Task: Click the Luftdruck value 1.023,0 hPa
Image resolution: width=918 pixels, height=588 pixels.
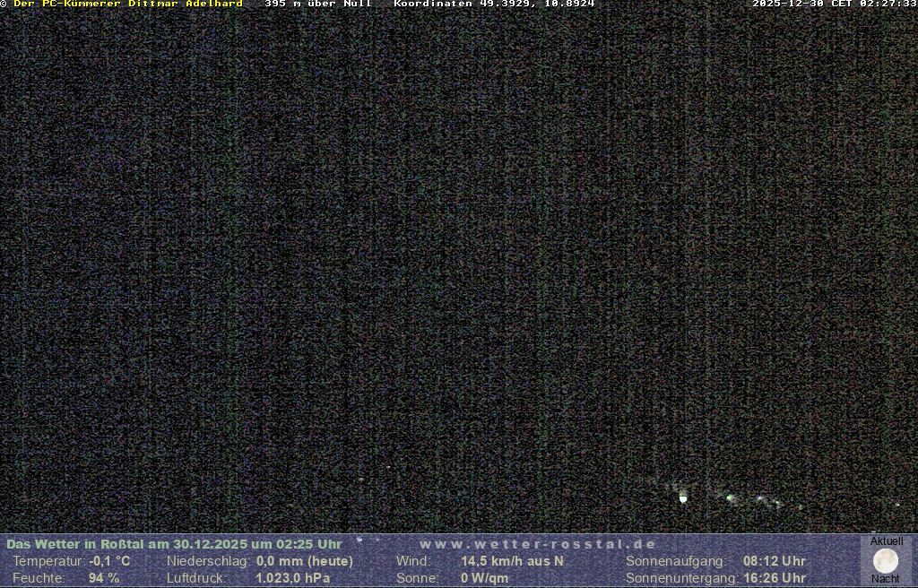Action: click(293, 578)
